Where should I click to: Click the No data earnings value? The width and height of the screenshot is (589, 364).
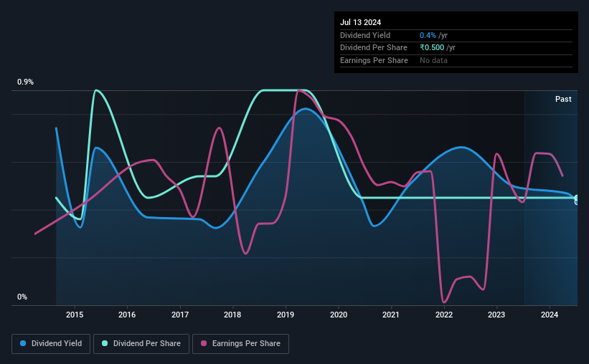point(433,60)
